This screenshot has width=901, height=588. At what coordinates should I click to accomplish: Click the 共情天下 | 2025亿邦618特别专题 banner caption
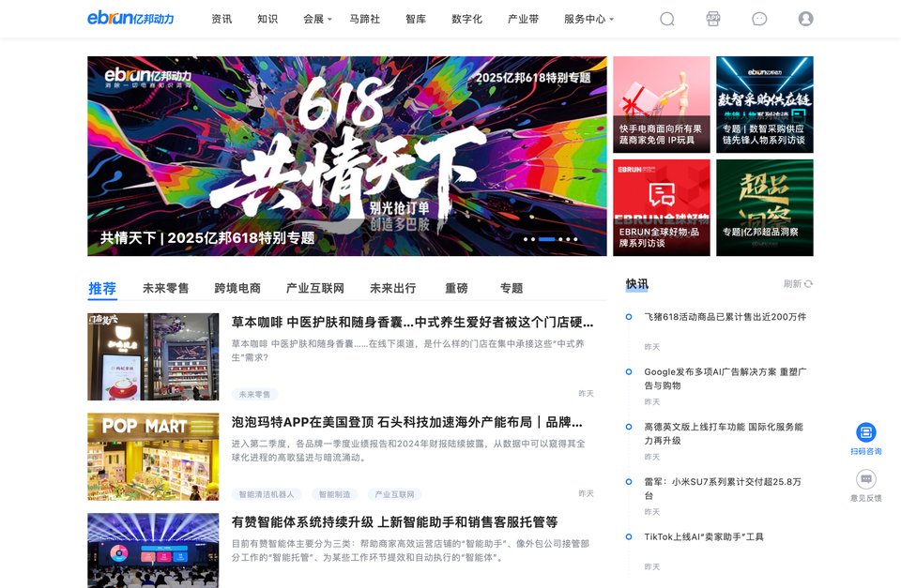point(207,237)
